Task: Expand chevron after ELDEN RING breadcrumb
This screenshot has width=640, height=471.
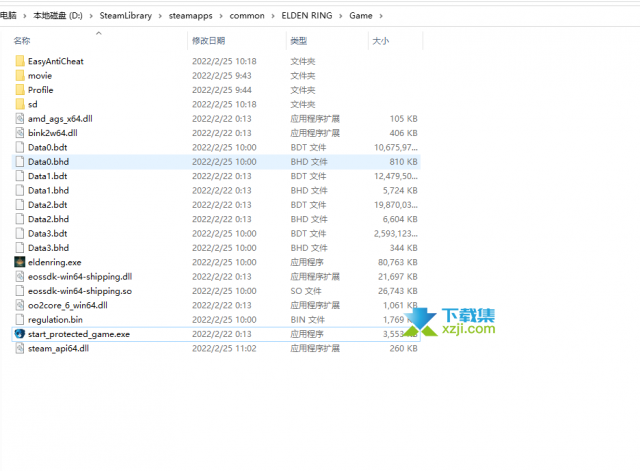Action: [x=341, y=16]
